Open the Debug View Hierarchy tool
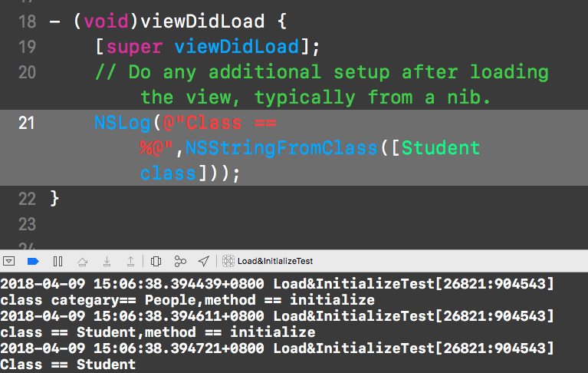Viewport: 588px width, 373px height. [156, 261]
